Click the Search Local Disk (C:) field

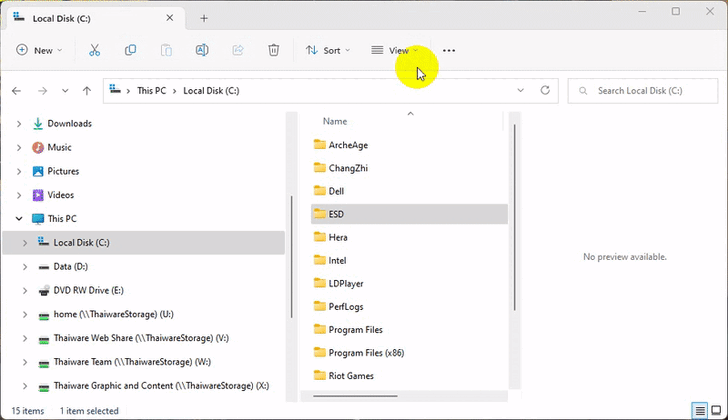pyautogui.click(x=643, y=90)
